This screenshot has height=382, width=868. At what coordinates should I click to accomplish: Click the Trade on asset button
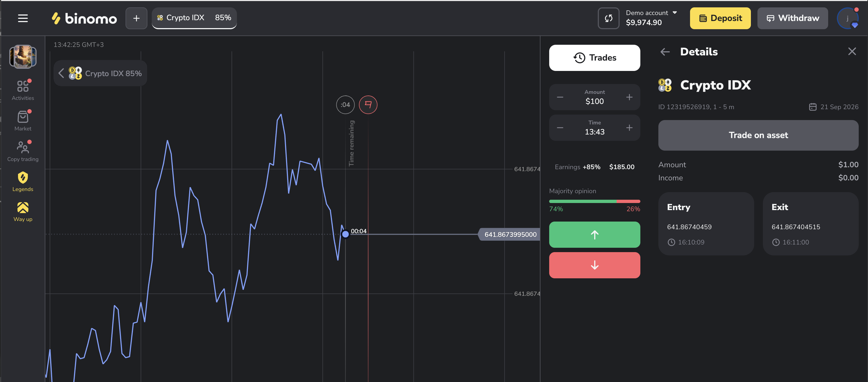758,135
